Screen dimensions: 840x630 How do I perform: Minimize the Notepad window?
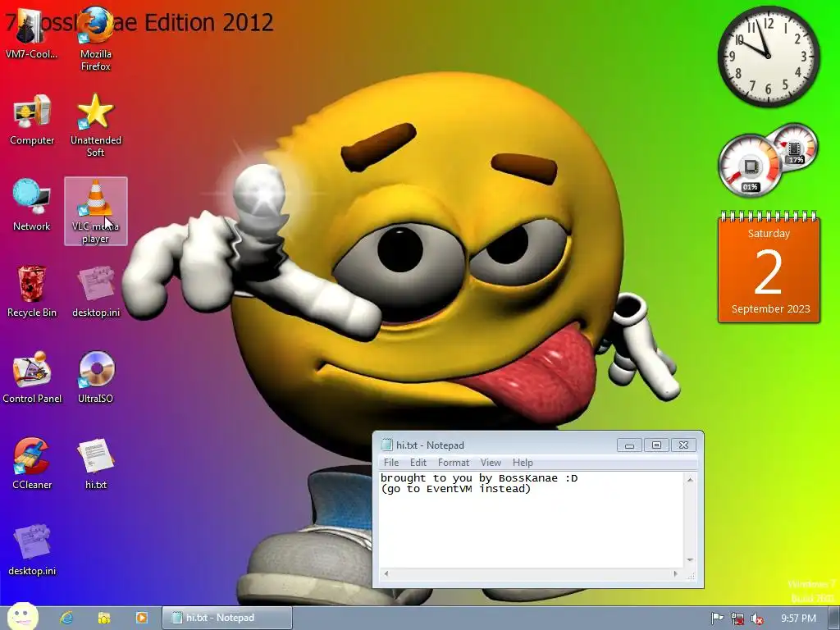click(x=629, y=445)
